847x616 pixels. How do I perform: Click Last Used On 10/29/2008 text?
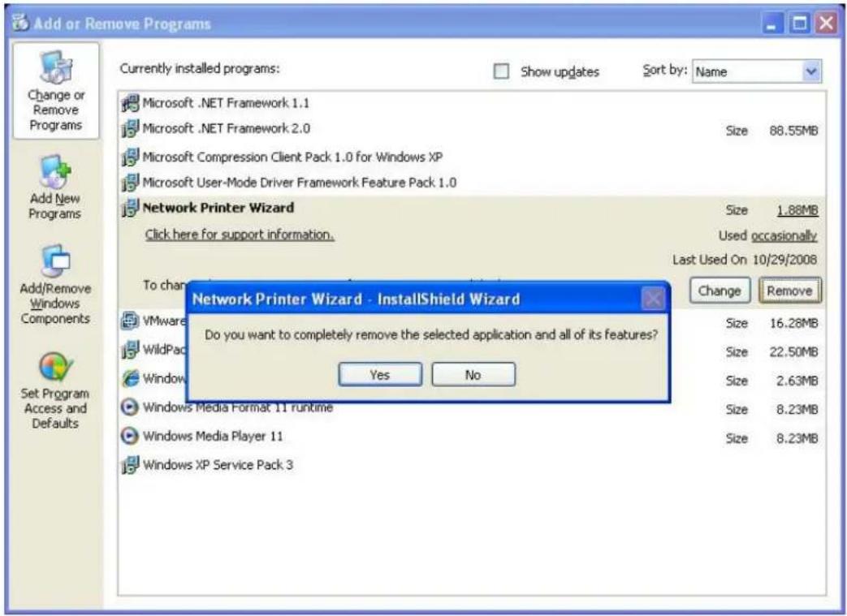tap(745, 260)
